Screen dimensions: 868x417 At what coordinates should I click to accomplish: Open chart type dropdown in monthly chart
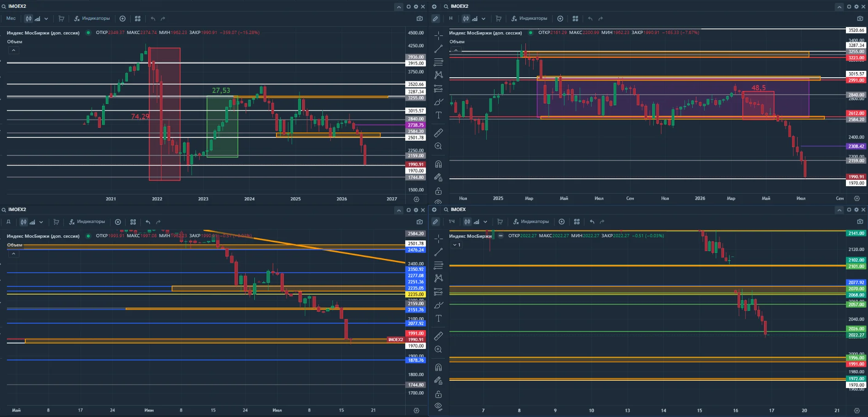point(46,19)
